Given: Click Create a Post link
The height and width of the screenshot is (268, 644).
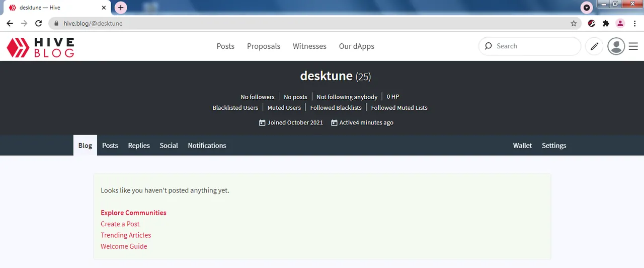Looking at the screenshot, I should (x=120, y=224).
